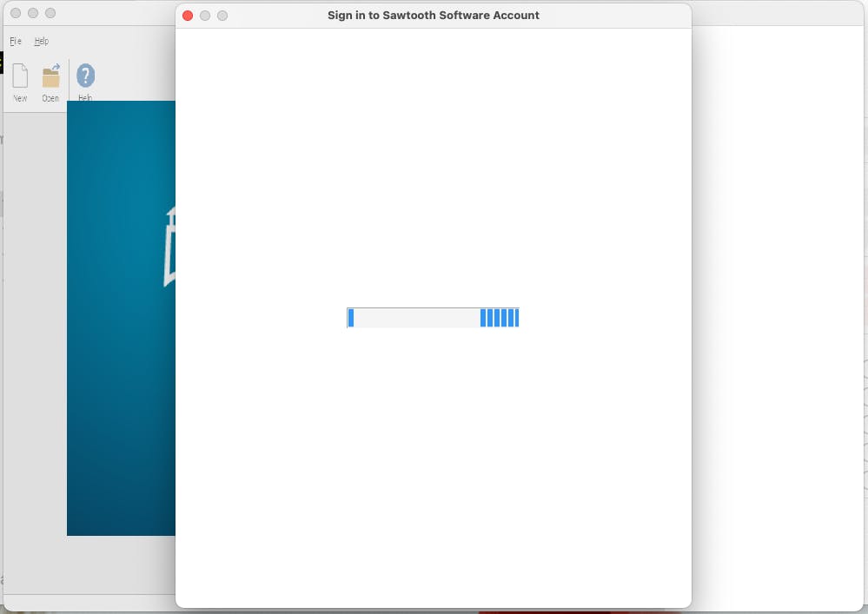Click the gray close button of the background main window
This screenshot has width=868, height=614.
pos(16,13)
